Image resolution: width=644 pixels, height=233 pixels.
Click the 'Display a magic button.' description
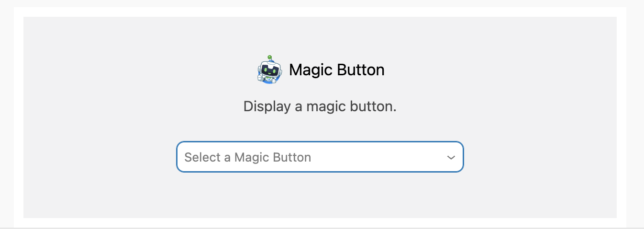point(320,106)
